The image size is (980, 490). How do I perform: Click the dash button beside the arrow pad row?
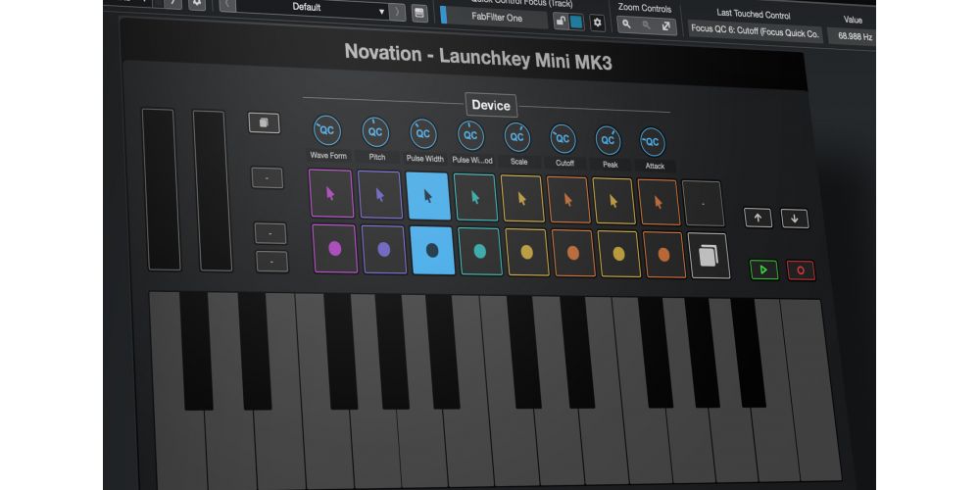pos(267,177)
